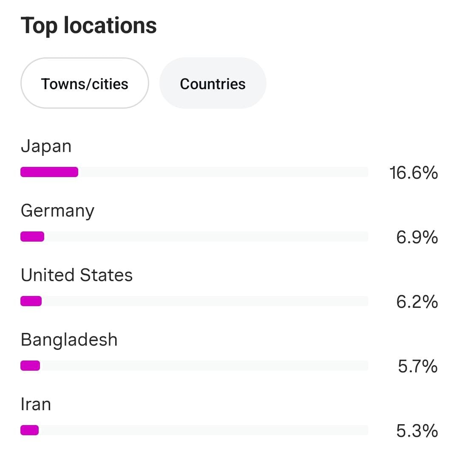Click the gray unfilled track of Japan's bar
Screen dimensions: 459x476
click(223, 172)
